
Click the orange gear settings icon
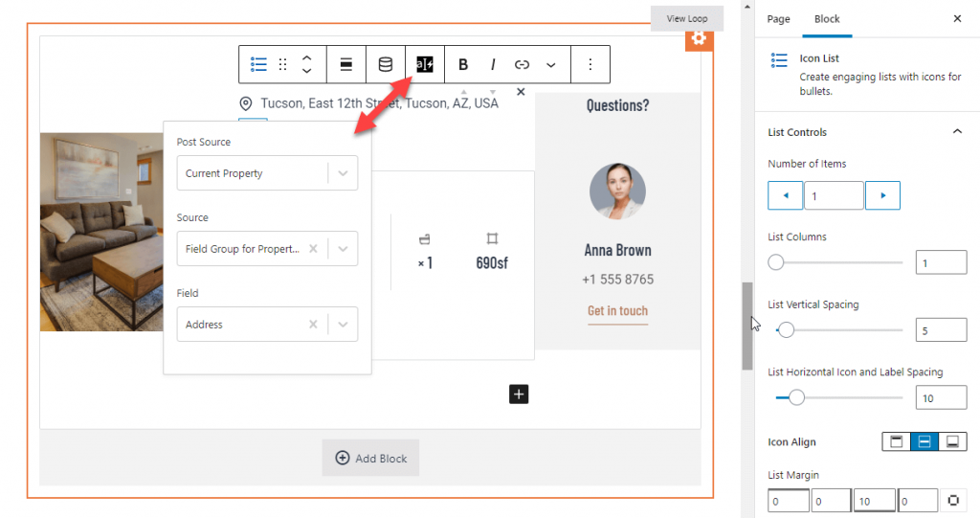coord(699,38)
